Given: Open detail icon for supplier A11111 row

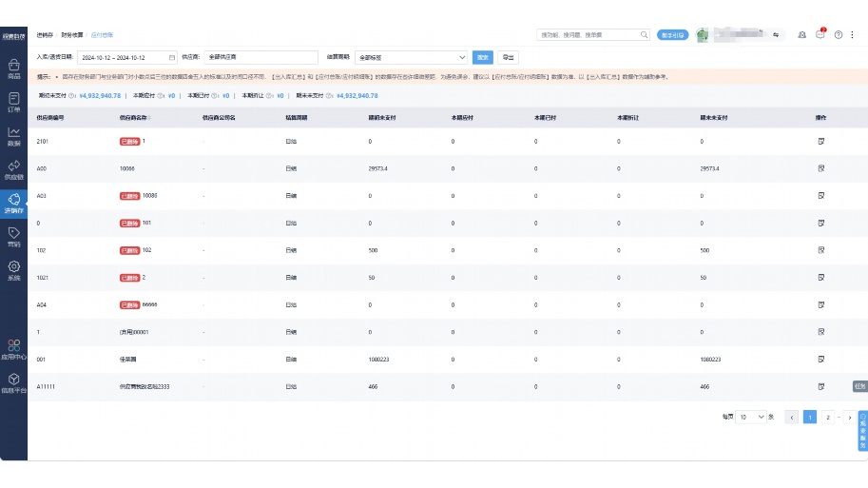Looking at the screenshot, I should pos(820,387).
